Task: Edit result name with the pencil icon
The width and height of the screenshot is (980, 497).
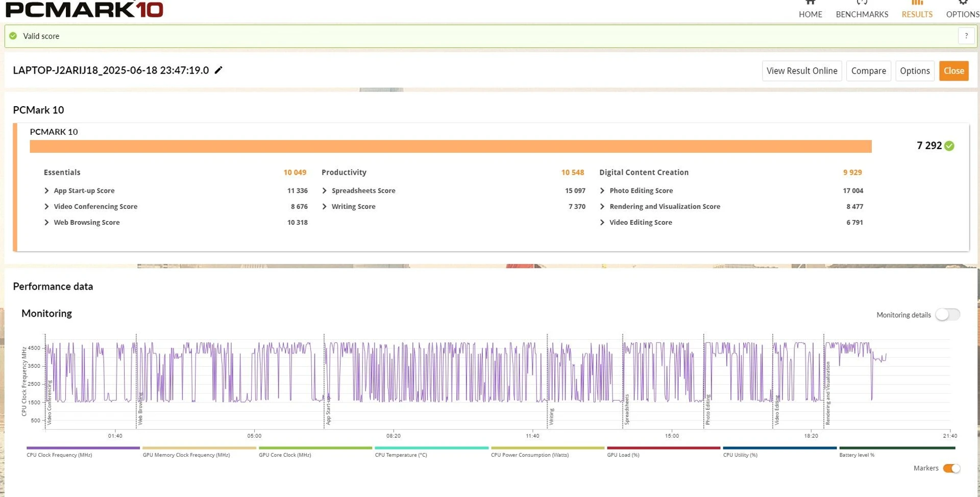Action: pos(218,70)
